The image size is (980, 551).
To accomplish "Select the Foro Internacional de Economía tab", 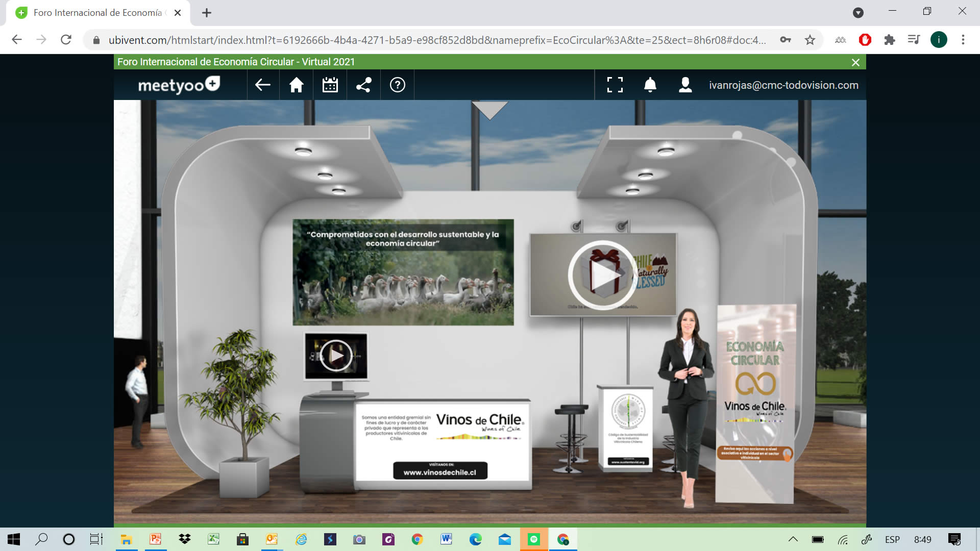I will point(98,13).
